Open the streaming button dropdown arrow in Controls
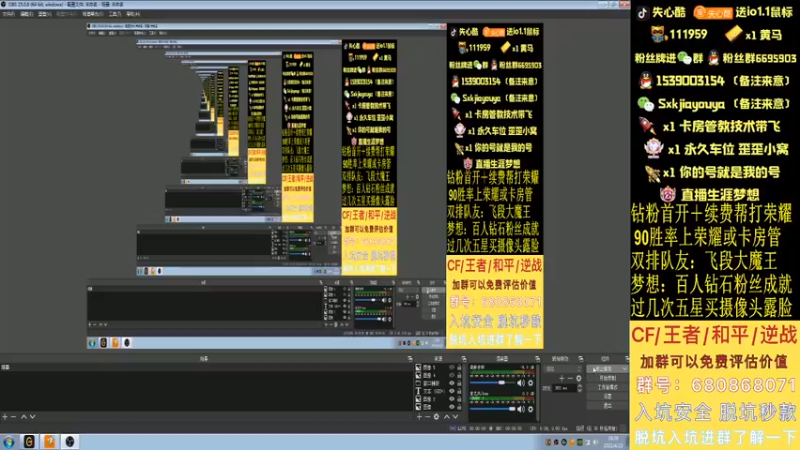Screen dimensions: 800x450 [x=625, y=369]
